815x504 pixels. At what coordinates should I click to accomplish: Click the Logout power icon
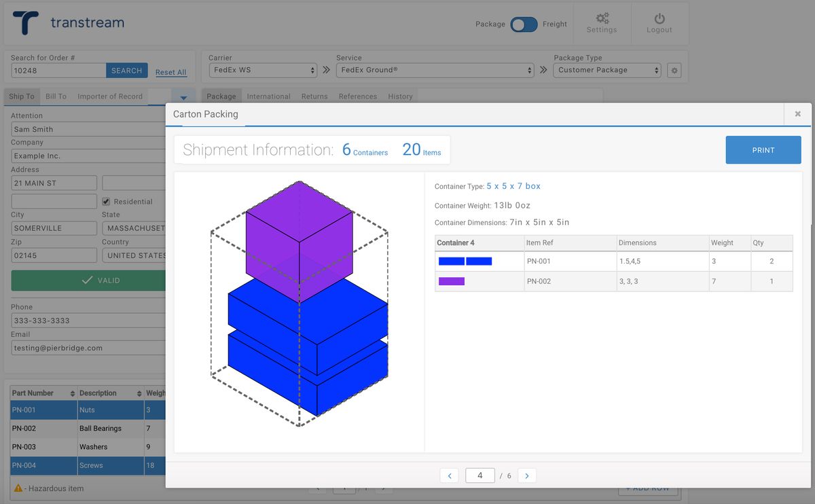659,19
